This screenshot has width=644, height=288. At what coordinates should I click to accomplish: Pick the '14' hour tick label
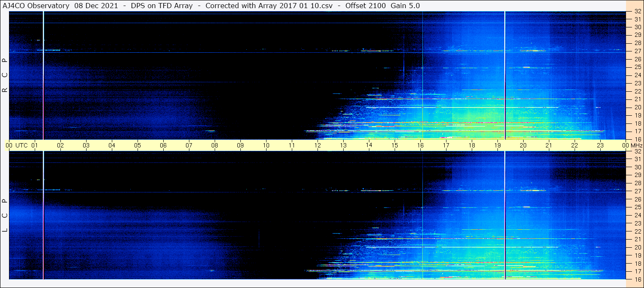[x=369, y=145]
